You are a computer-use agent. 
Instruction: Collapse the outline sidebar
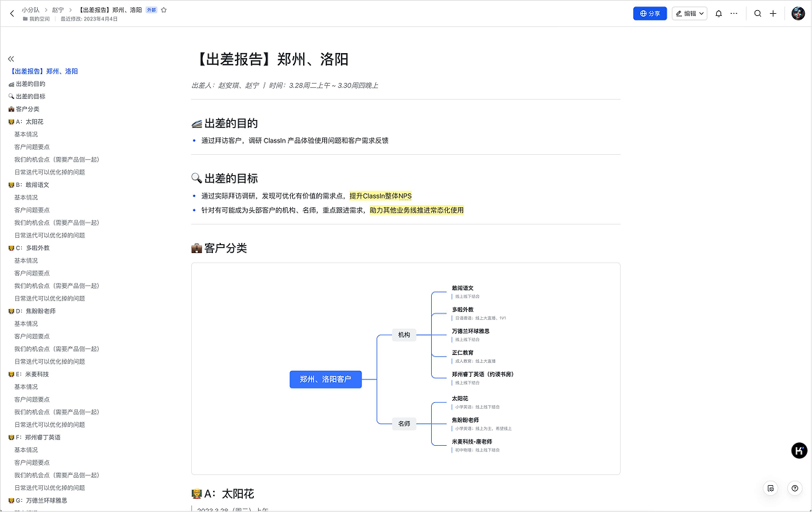click(x=11, y=59)
